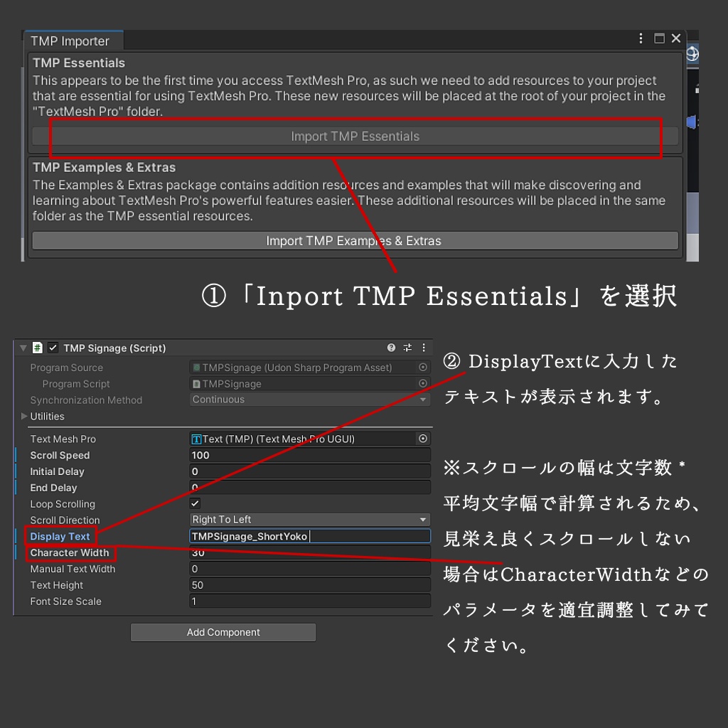Image resolution: width=728 pixels, height=728 pixels.
Task: Click the object picker beside Program Source
Action: coord(423,367)
